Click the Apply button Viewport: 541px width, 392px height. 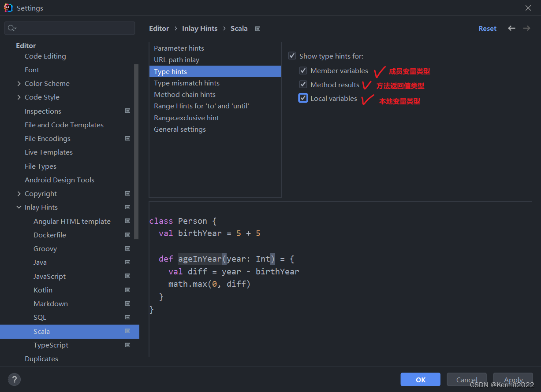pos(513,380)
